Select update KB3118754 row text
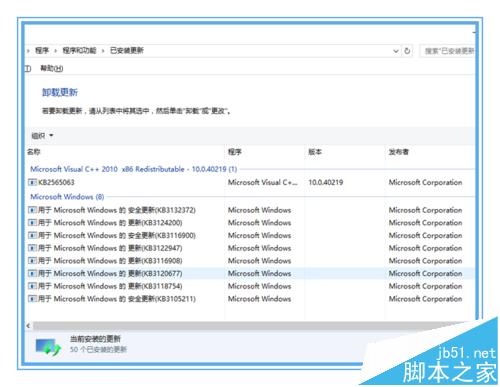This screenshot has width=500, height=387. tap(110, 286)
